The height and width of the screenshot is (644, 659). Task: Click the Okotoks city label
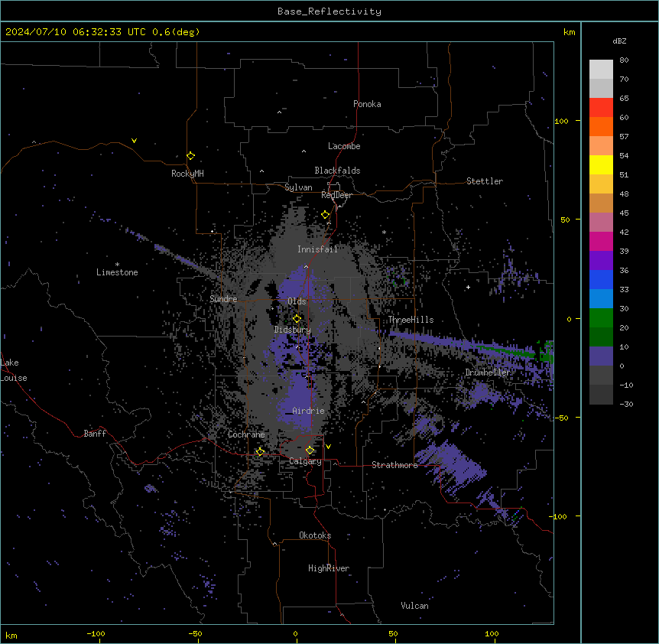click(x=315, y=535)
